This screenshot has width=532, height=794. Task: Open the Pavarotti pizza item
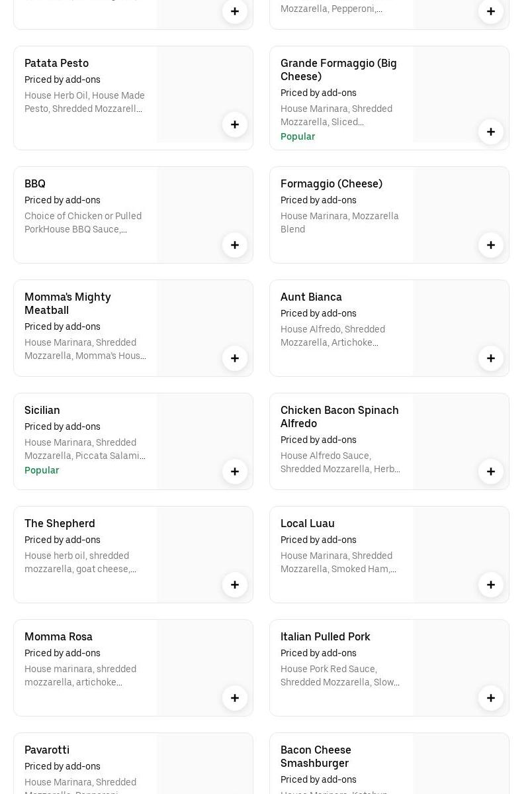[47, 750]
